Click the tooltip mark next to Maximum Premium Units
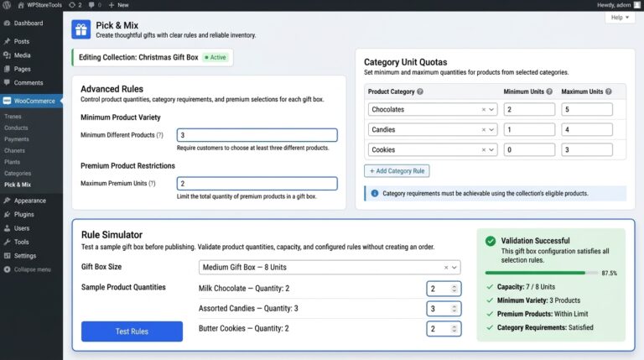Viewport: 644px width, 360px height. 152,183
